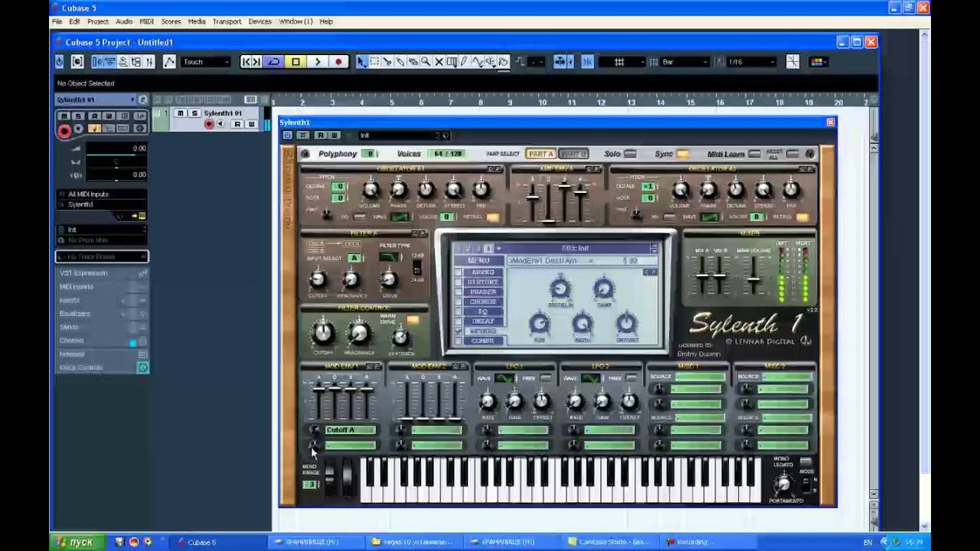Click the Amp Env attack slider
Viewport: 980px width, 551px height.
(x=532, y=199)
